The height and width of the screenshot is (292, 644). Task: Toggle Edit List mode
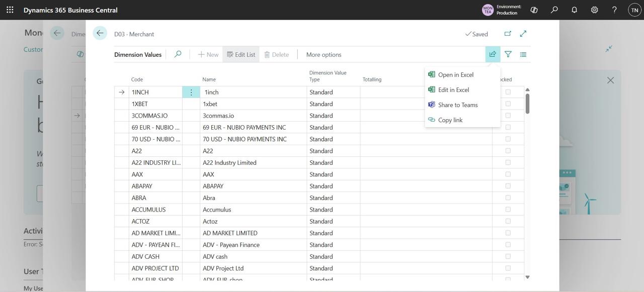(x=241, y=54)
